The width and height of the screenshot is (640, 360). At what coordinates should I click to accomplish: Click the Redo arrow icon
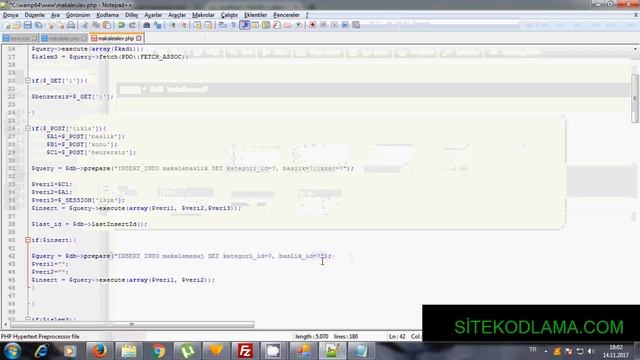tap(132, 25)
